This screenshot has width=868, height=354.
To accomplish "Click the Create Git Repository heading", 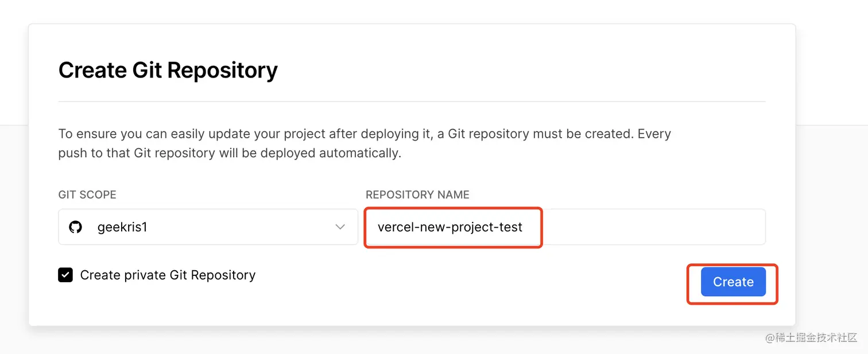I will (x=168, y=70).
